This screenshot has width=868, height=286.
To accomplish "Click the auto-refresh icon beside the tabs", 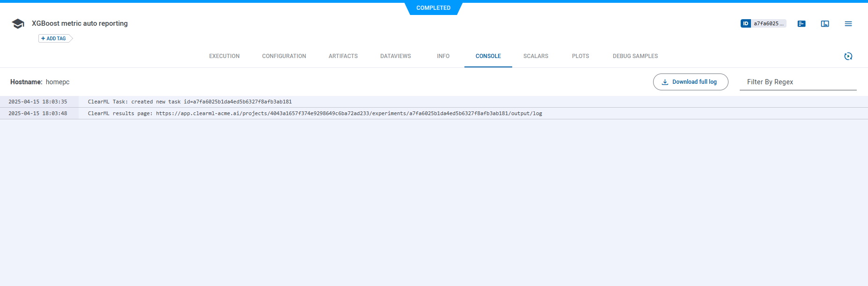I will click(x=848, y=56).
